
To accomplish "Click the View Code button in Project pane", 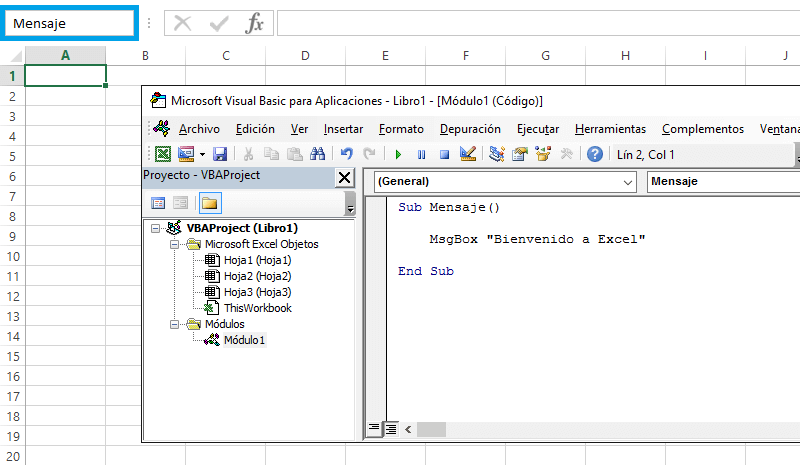I will [158, 203].
